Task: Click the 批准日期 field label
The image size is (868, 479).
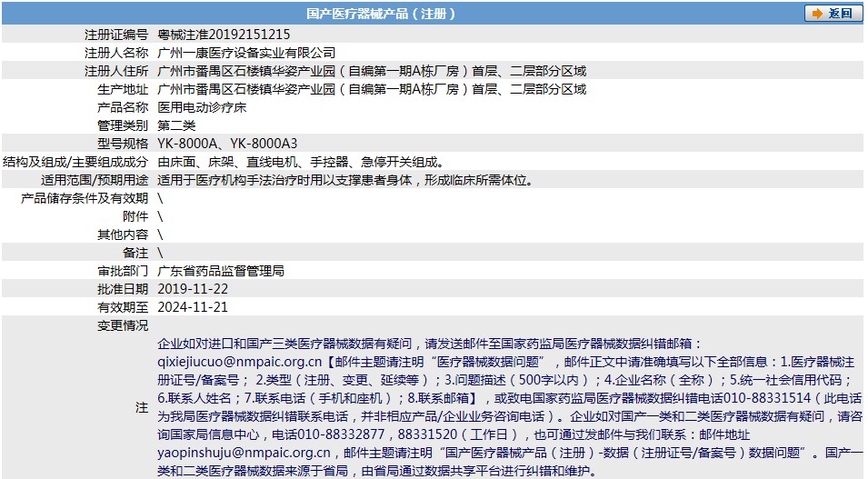Action: pos(123,289)
